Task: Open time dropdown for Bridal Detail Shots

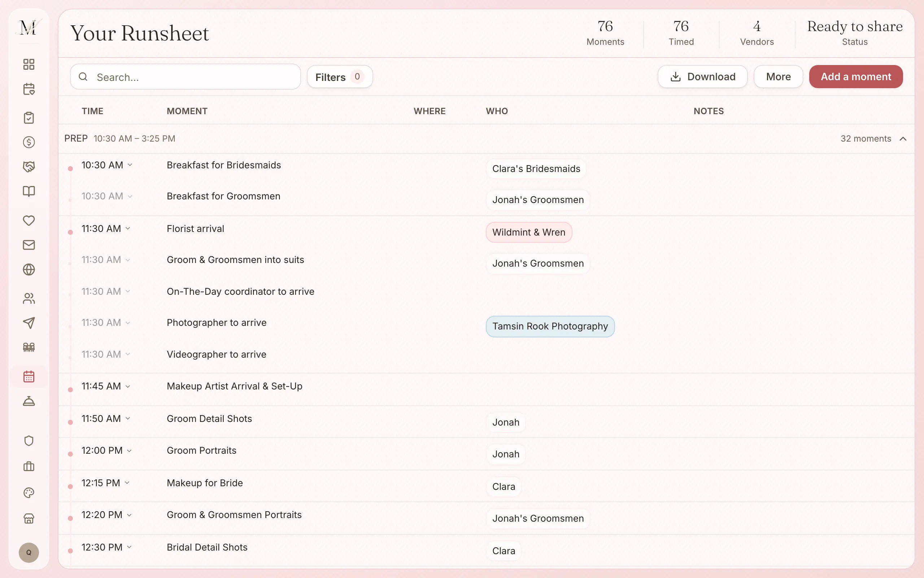Action: pyautogui.click(x=130, y=547)
